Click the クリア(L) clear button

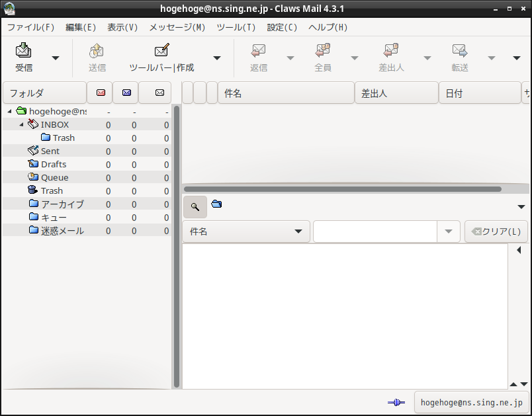pos(496,231)
